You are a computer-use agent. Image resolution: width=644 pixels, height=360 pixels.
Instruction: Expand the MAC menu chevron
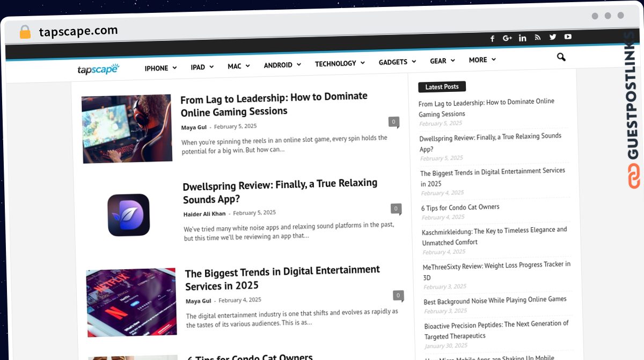(x=247, y=66)
